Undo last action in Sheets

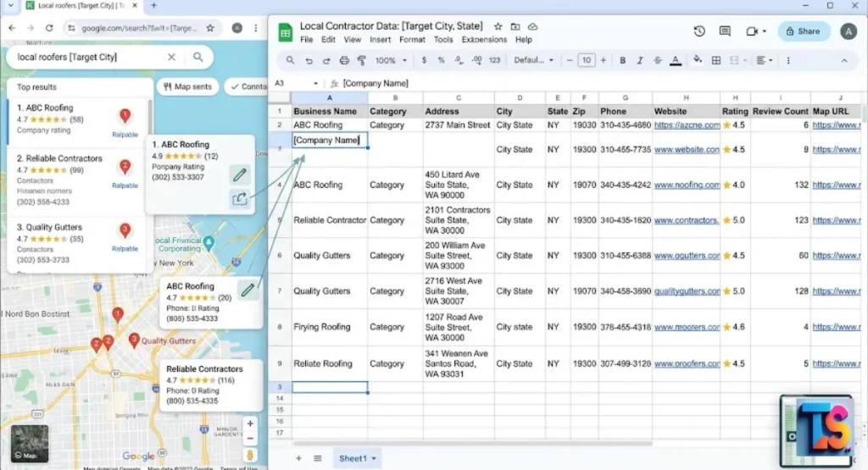tap(309, 61)
